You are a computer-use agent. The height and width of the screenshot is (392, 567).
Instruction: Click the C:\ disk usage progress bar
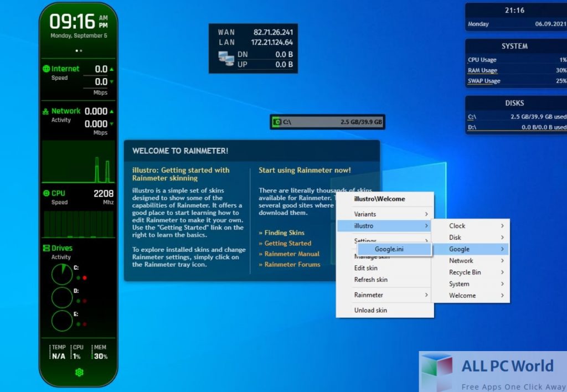pyautogui.click(x=332, y=121)
